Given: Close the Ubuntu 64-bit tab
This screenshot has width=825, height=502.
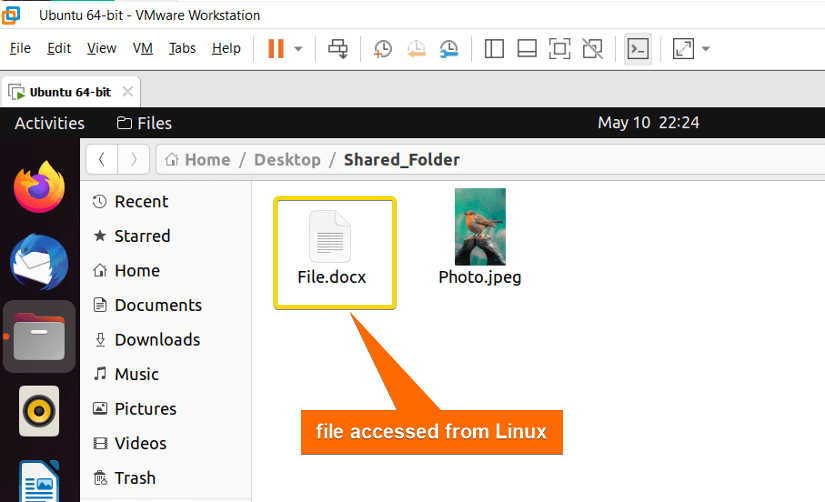Looking at the screenshot, I should click(127, 92).
